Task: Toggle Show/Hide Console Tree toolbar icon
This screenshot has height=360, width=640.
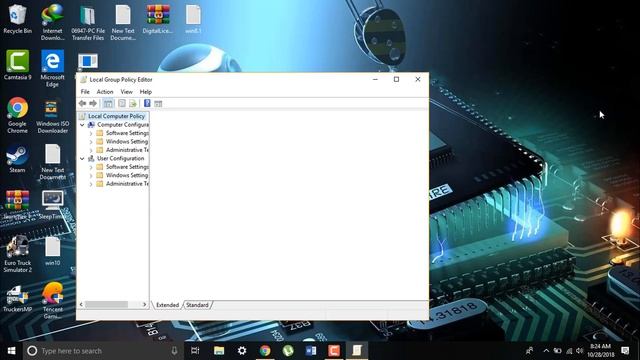Action: pos(108,104)
